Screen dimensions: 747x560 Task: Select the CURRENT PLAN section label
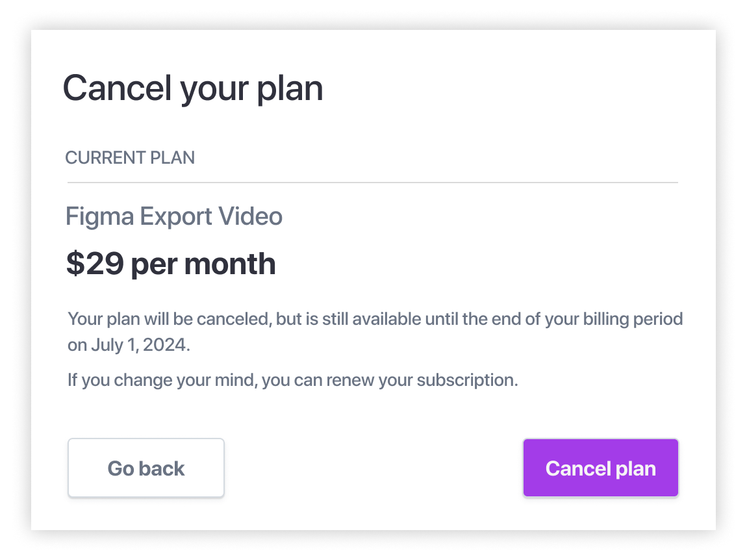click(130, 158)
